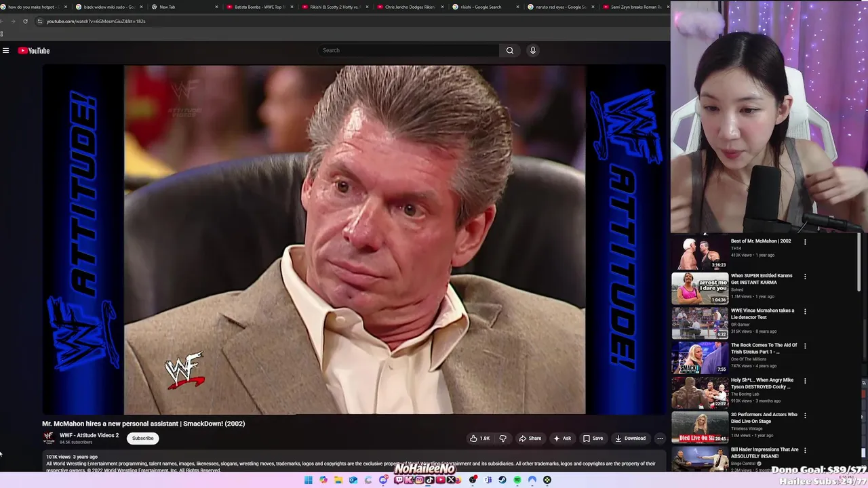The width and height of the screenshot is (868, 488).
Task: Like the video showing 1.8K likes
Action: point(480,439)
